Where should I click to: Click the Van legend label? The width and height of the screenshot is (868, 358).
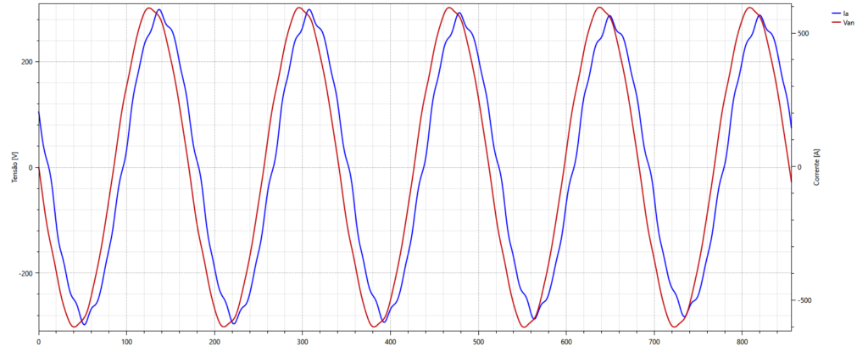(x=849, y=23)
